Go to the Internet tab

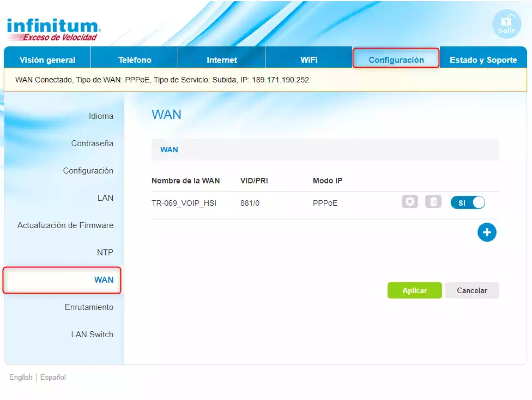(x=222, y=60)
